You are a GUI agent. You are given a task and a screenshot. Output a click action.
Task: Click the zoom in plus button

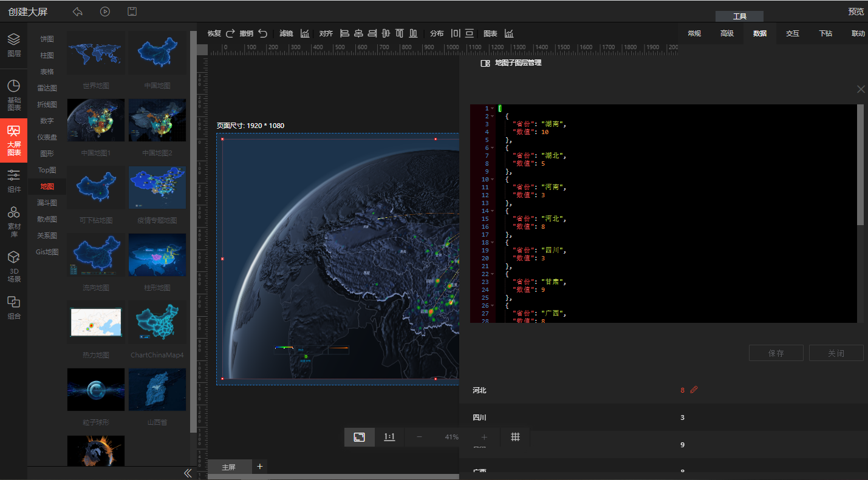coord(484,437)
